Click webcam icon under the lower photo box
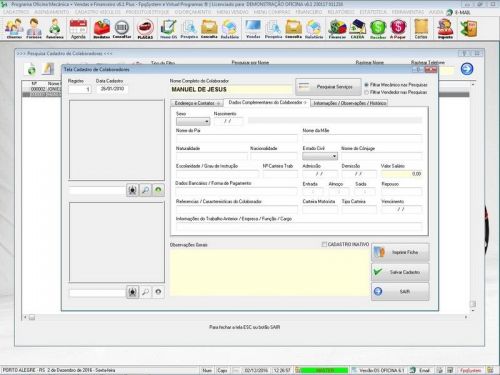This screenshot has height=375, width=500. point(132,292)
